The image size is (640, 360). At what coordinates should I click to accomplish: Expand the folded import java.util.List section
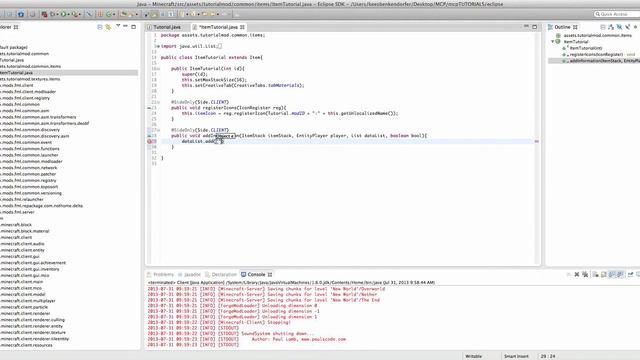click(x=158, y=46)
